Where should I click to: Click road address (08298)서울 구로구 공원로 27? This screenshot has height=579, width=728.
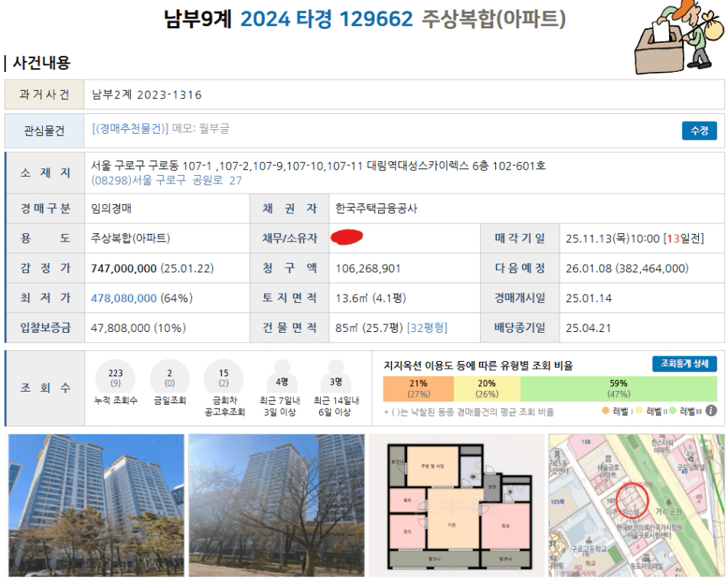tap(166, 181)
